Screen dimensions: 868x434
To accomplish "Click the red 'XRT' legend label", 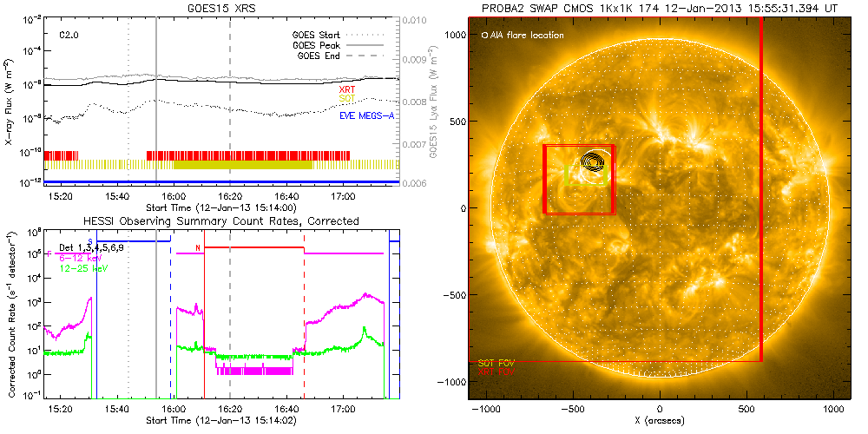I will (345, 89).
